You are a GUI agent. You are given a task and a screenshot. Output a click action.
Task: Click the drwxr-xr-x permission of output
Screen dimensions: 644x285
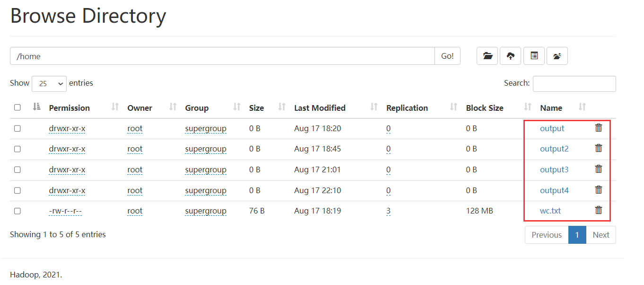click(x=67, y=128)
